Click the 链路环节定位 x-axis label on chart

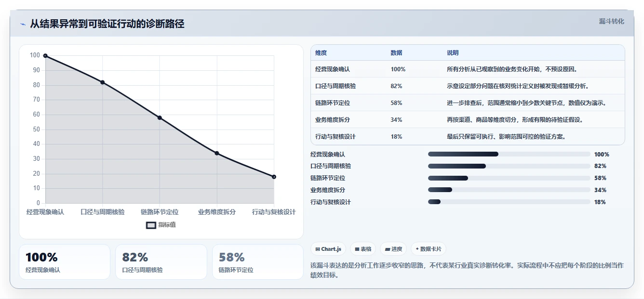pos(160,212)
